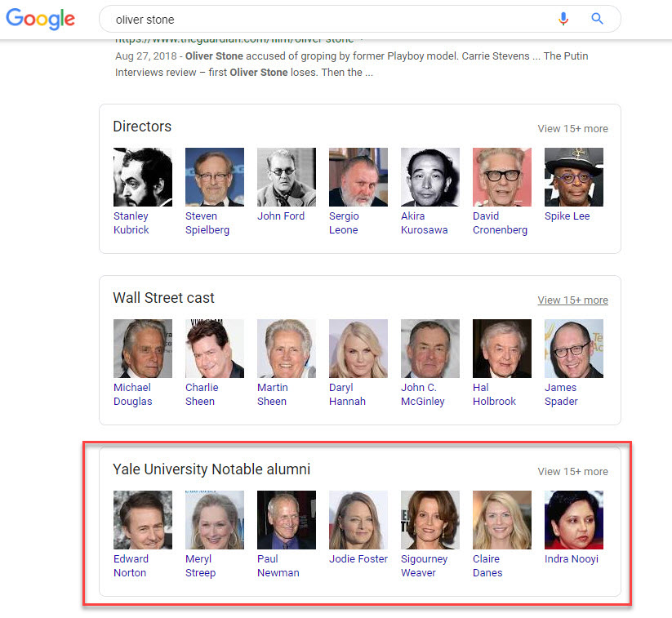Click the photo labeled Michael Douglas
672x618 pixels.
142,349
